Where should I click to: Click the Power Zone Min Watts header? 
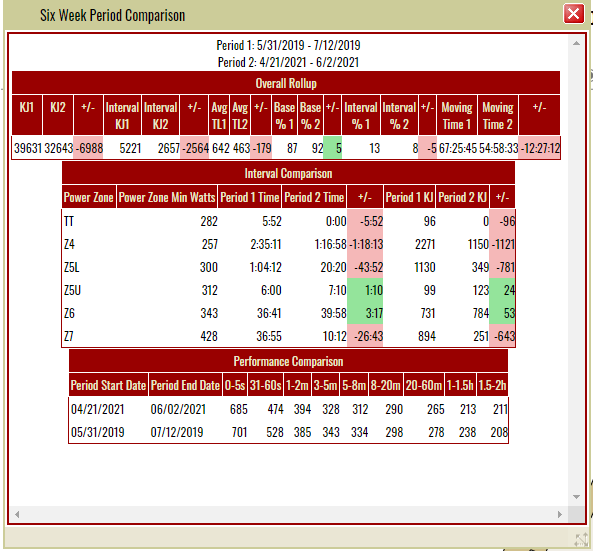[167, 197]
